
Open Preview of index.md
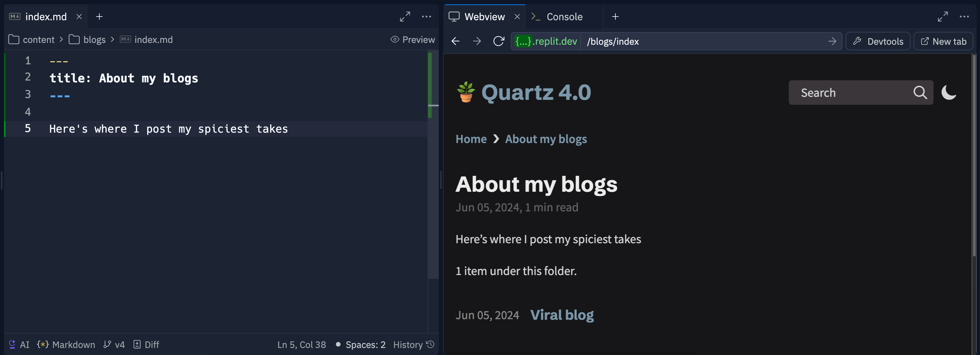click(412, 40)
